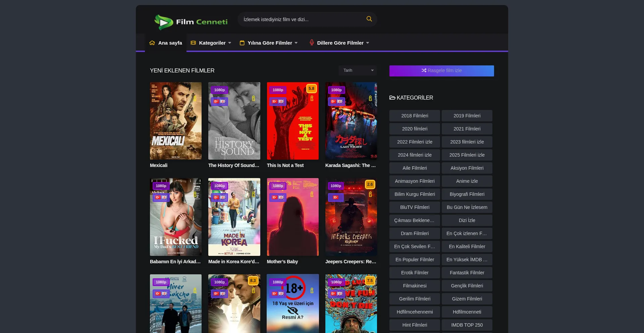Open the En Populer Filmler category
The width and height of the screenshot is (644, 333).
[415, 260]
